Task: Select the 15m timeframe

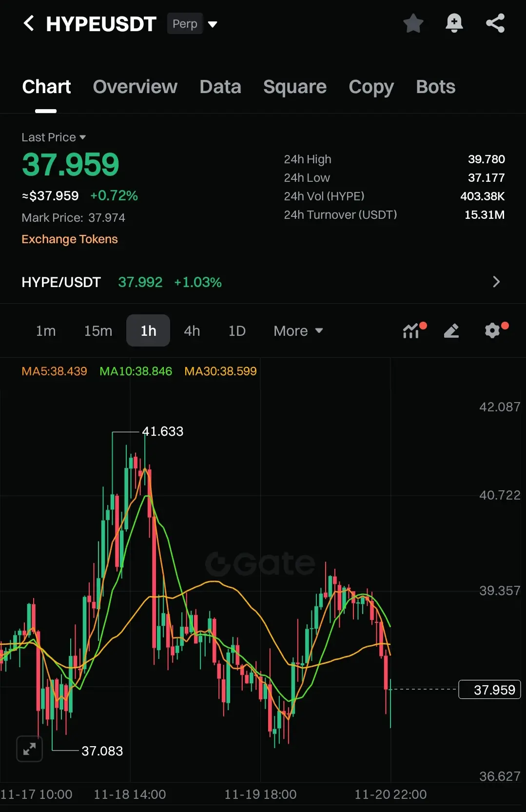Action: 98,331
